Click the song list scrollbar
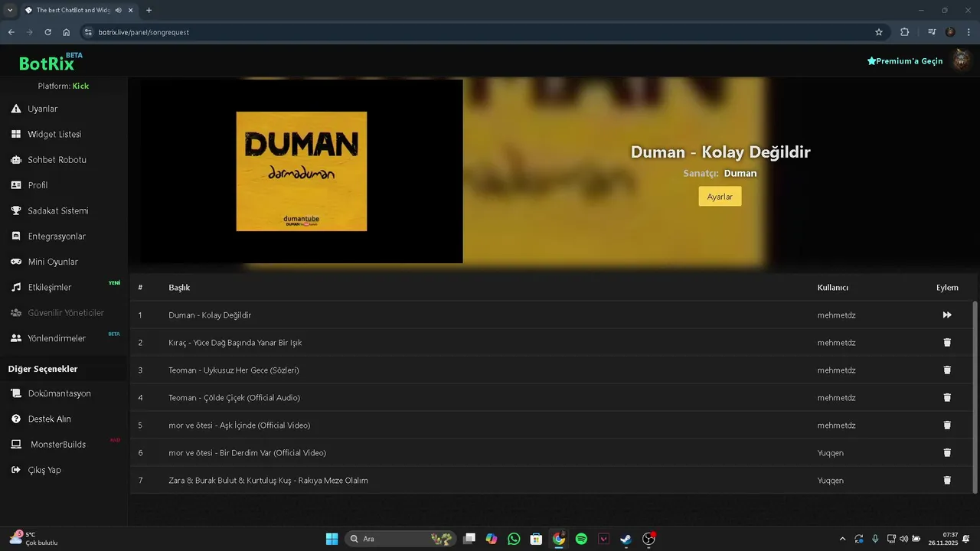 point(975,397)
